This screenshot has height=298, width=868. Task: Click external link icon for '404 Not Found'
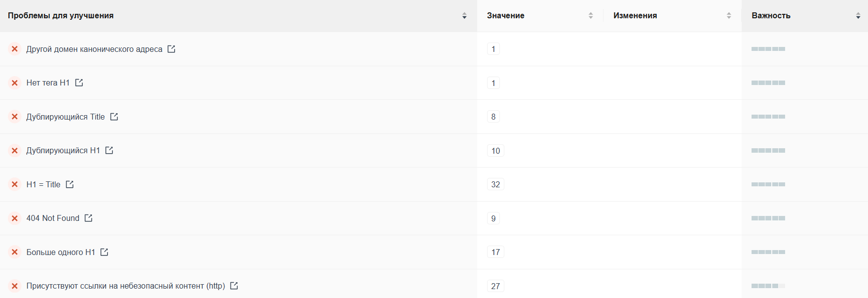[88, 218]
